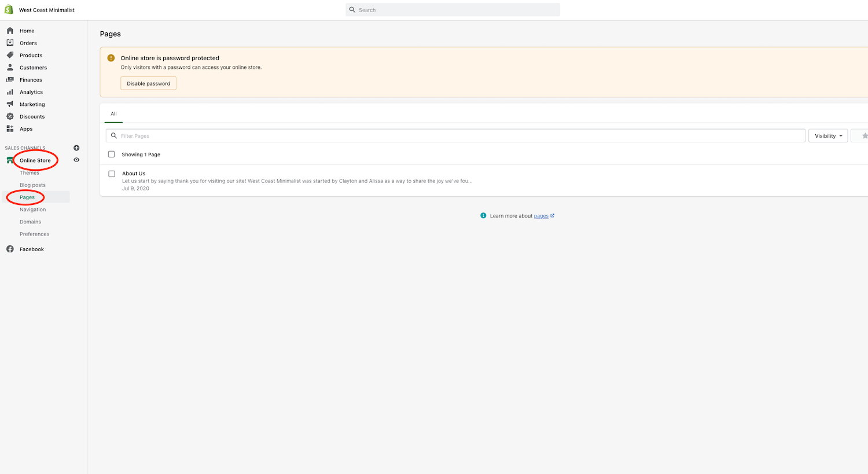Click the Facebook logo icon
868x474 pixels.
point(10,249)
